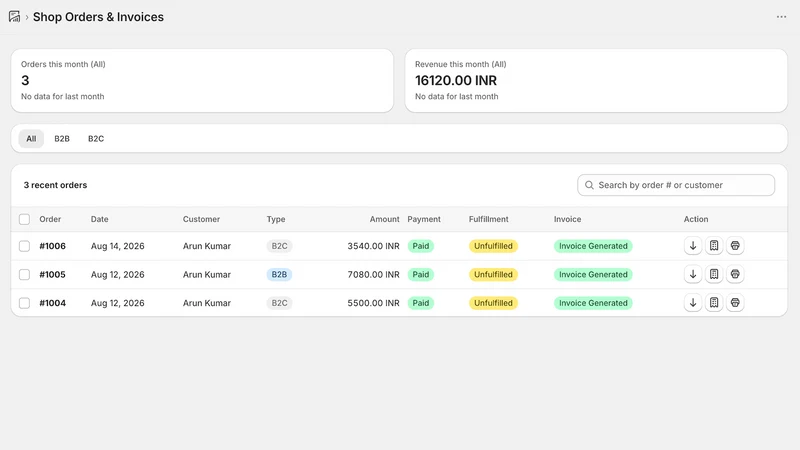Download invoice for order #1005
Image resolution: width=800 pixels, height=450 pixels.
pyautogui.click(x=693, y=274)
